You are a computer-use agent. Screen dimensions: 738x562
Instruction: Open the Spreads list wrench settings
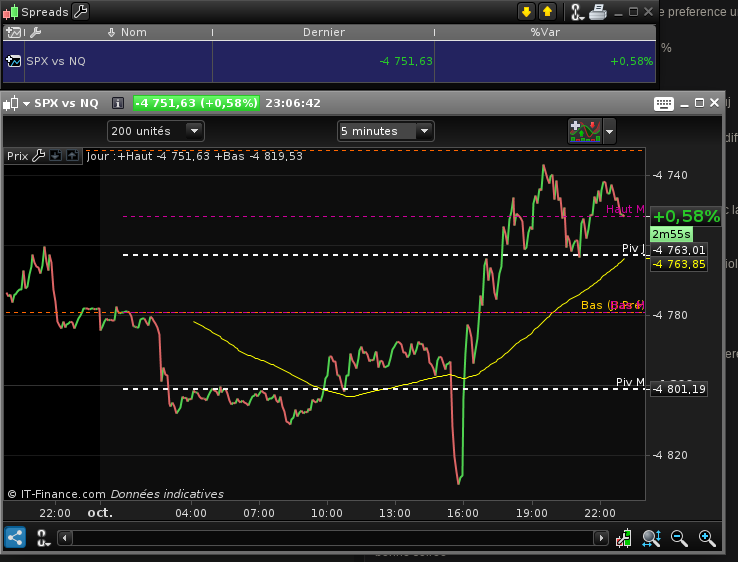pos(80,11)
